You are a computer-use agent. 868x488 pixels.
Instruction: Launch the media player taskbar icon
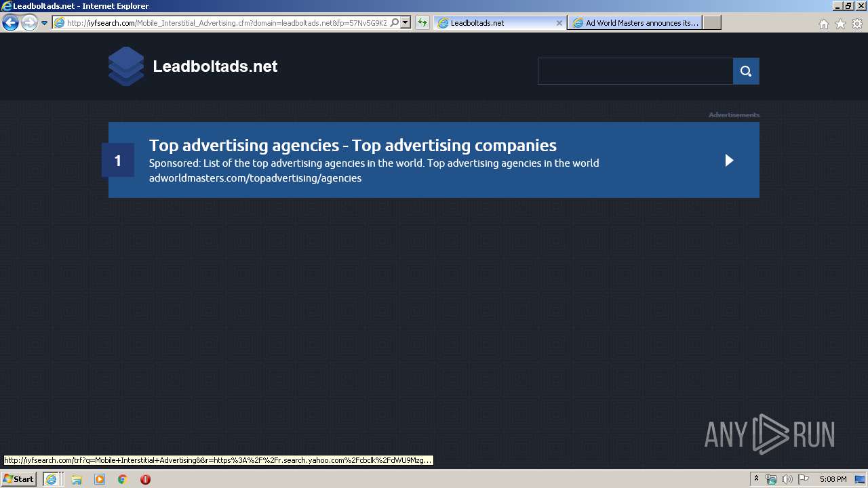click(x=100, y=479)
